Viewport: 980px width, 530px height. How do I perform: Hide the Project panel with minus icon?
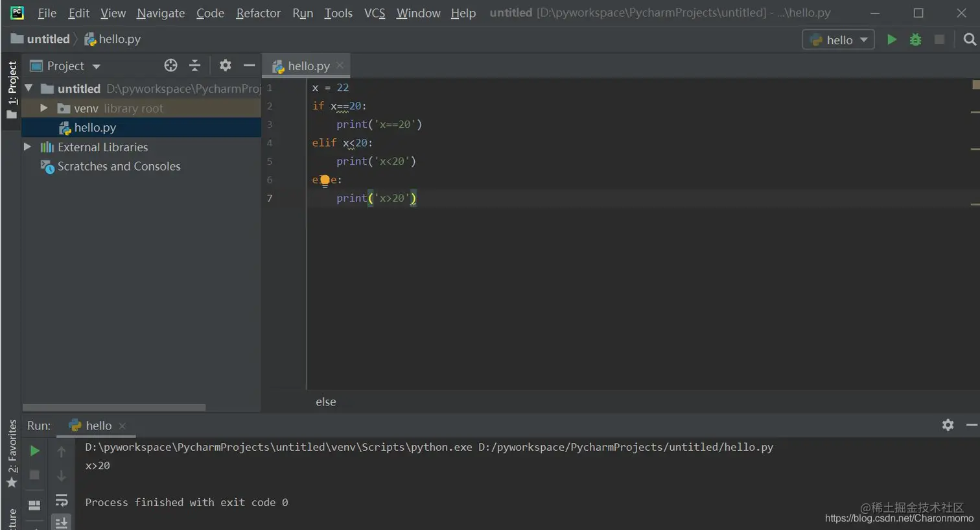point(249,66)
